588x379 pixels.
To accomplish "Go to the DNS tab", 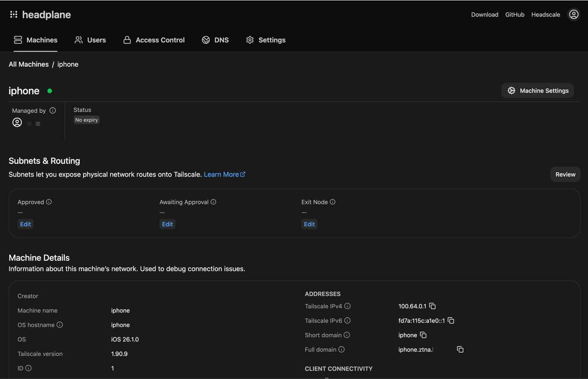I will (x=215, y=40).
